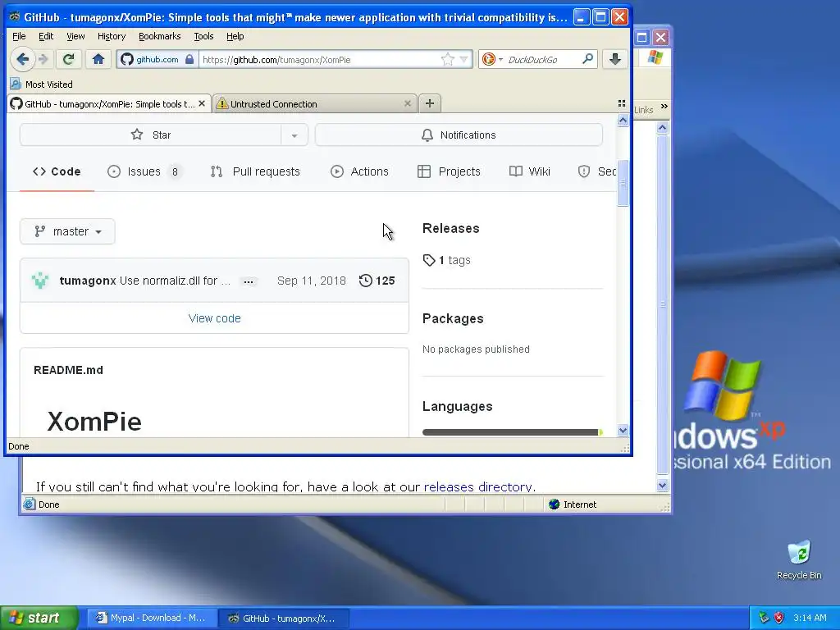Click the safely remove hardware tray icon

click(764, 618)
